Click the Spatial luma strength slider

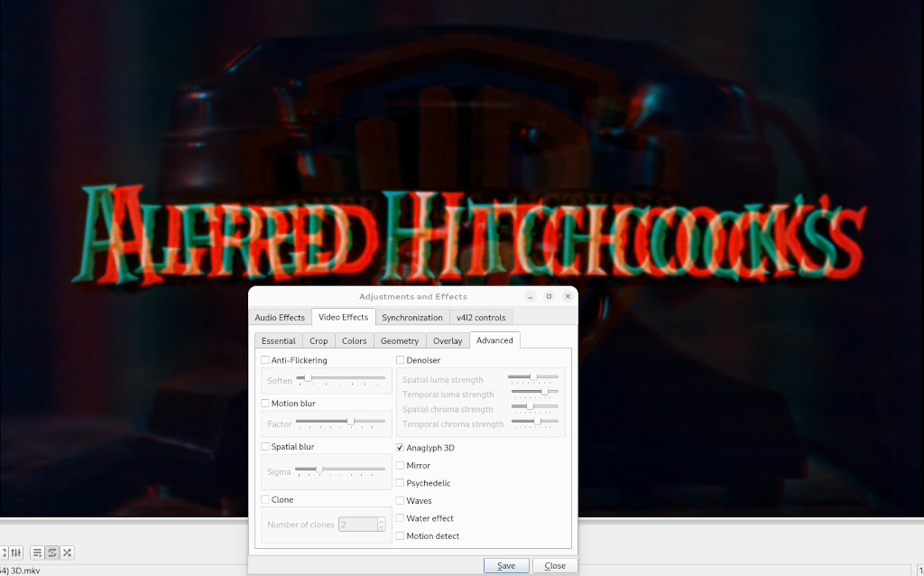pos(533,376)
